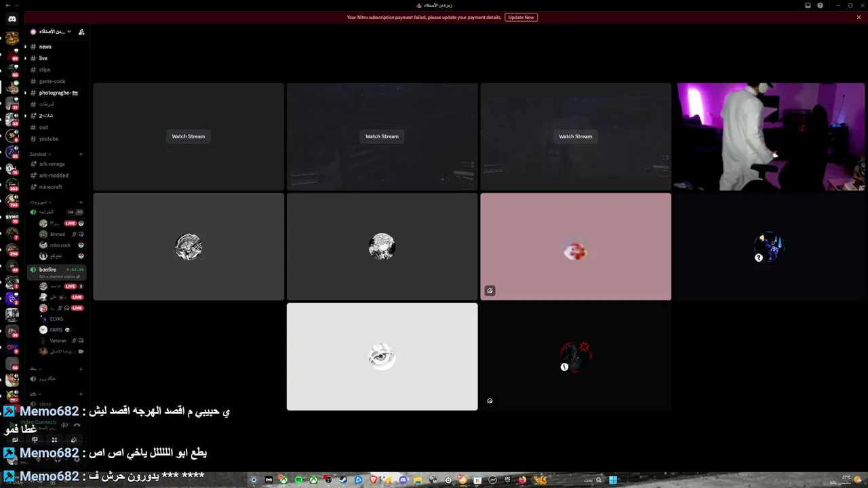Toggle camera in voice panel
Screen dimensions: 868x488
click(x=16, y=440)
